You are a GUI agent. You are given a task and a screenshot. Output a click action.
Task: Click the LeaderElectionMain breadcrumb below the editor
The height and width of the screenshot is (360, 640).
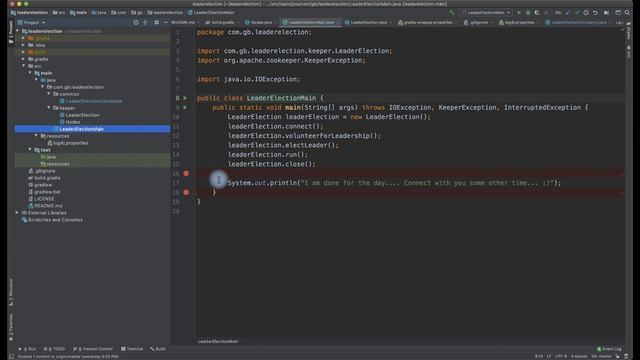click(218, 341)
